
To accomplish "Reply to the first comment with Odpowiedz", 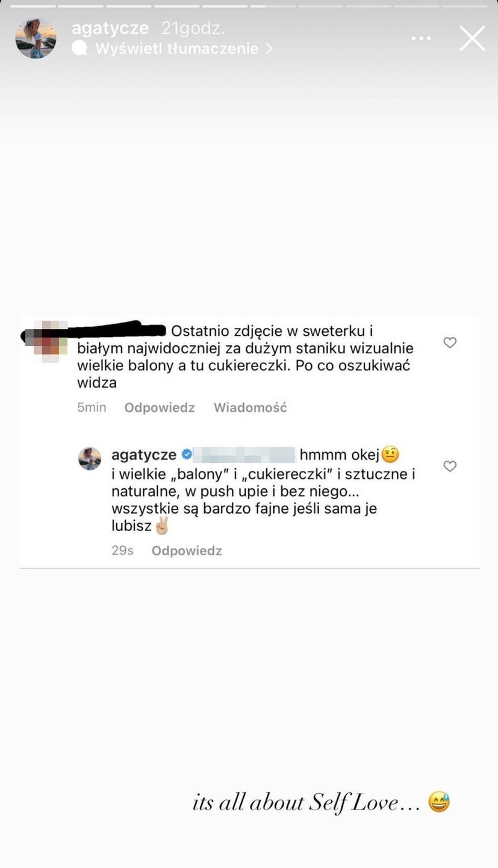I will click(160, 407).
